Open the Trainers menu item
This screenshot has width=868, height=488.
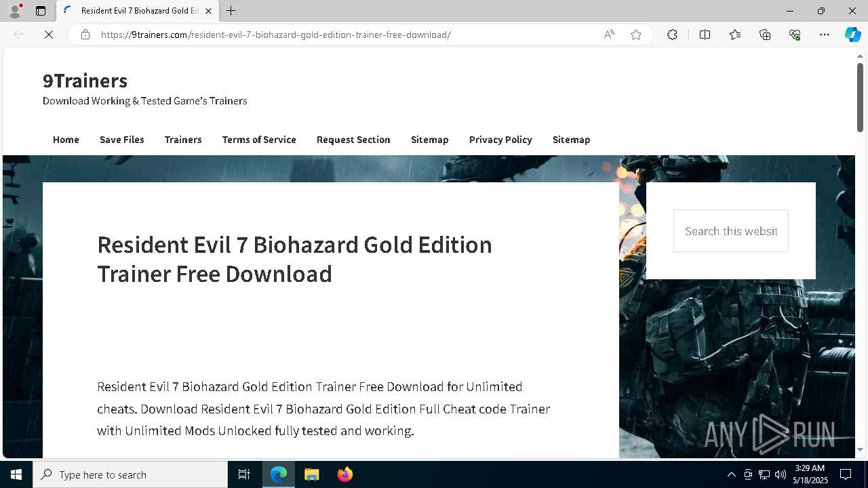click(x=183, y=140)
